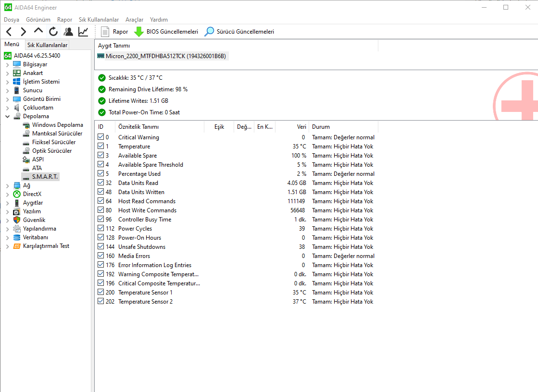The width and height of the screenshot is (538, 392).
Task: Open the Dosya menu
Action: tap(12, 20)
